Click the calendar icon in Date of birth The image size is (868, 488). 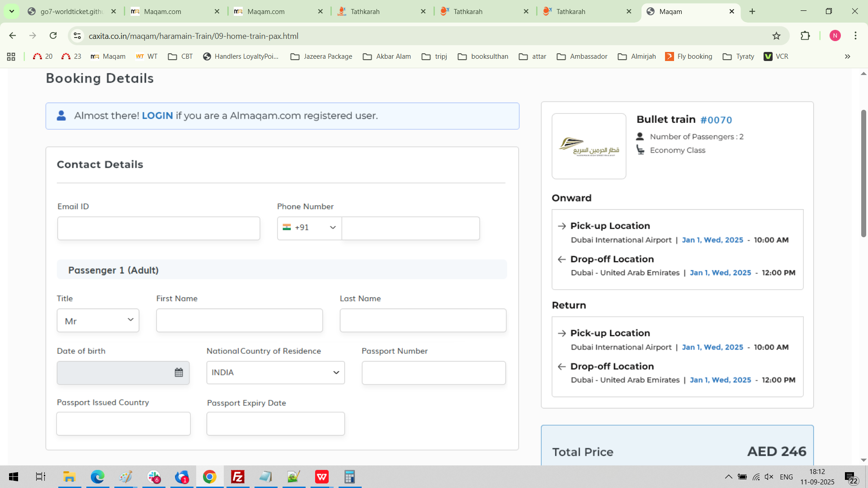point(179,372)
